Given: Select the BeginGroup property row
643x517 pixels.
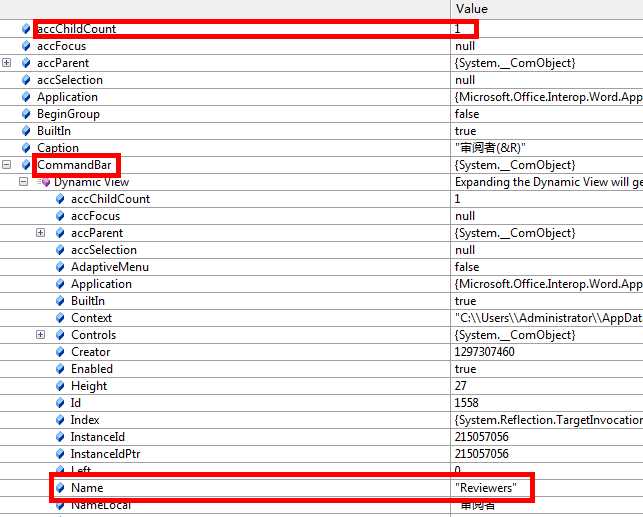Looking at the screenshot, I should click(x=322, y=114).
